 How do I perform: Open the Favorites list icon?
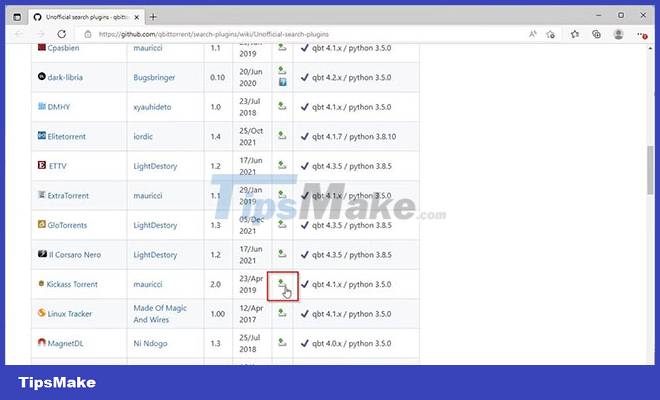pos(575,34)
